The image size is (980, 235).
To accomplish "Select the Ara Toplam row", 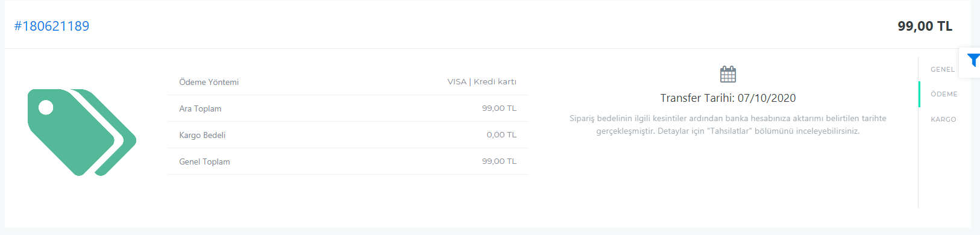I will click(x=347, y=108).
